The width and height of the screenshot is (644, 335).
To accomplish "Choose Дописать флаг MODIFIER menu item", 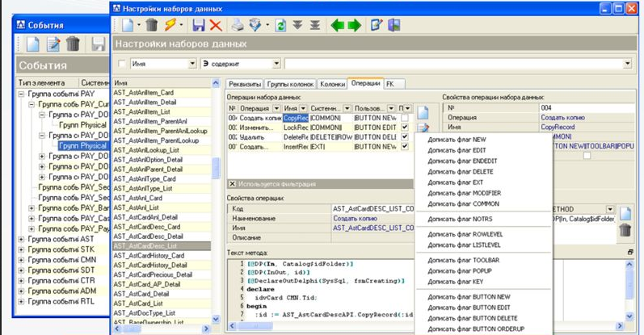I will tap(464, 193).
